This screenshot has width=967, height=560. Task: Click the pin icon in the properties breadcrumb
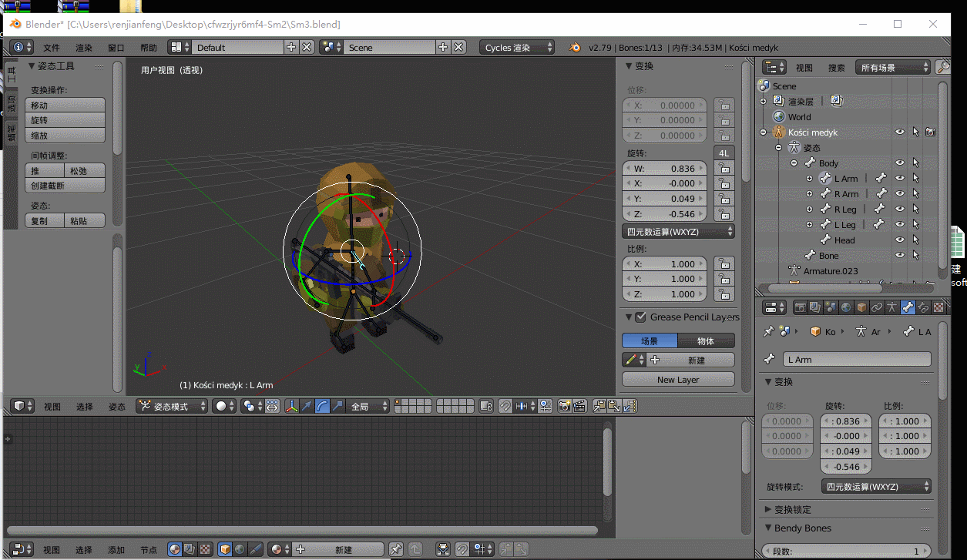click(x=767, y=331)
